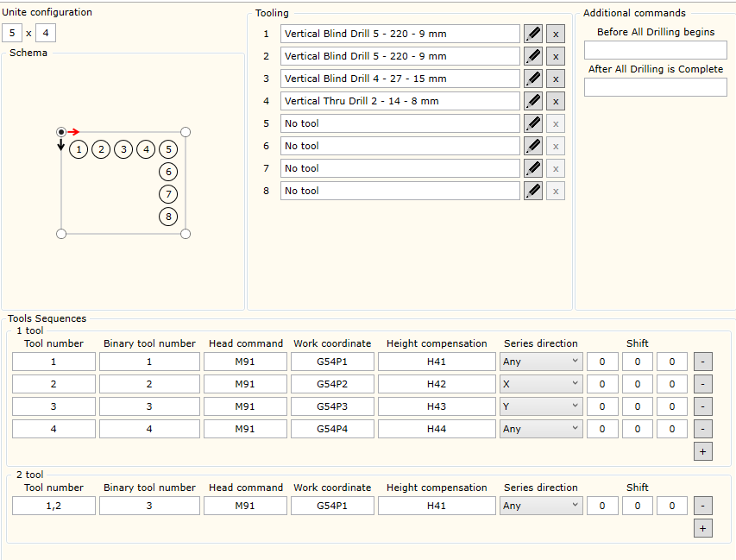The height and width of the screenshot is (560, 736).
Task: Edit tool slot 1 with pencil icon
Action: click(532, 34)
